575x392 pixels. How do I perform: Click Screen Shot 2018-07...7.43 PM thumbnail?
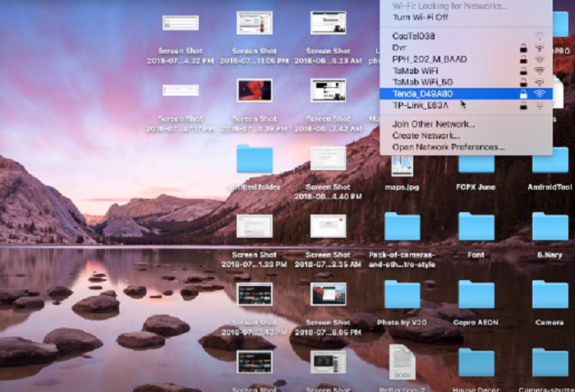pyautogui.click(x=255, y=294)
